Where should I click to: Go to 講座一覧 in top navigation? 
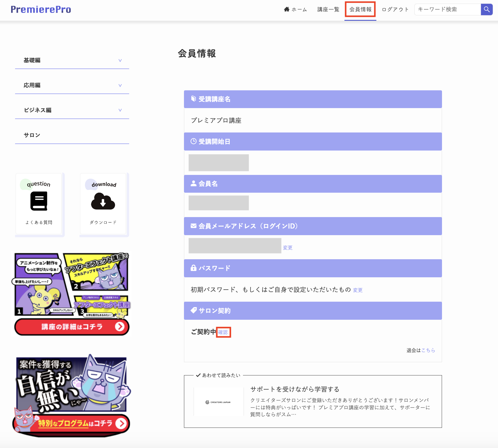coord(328,9)
